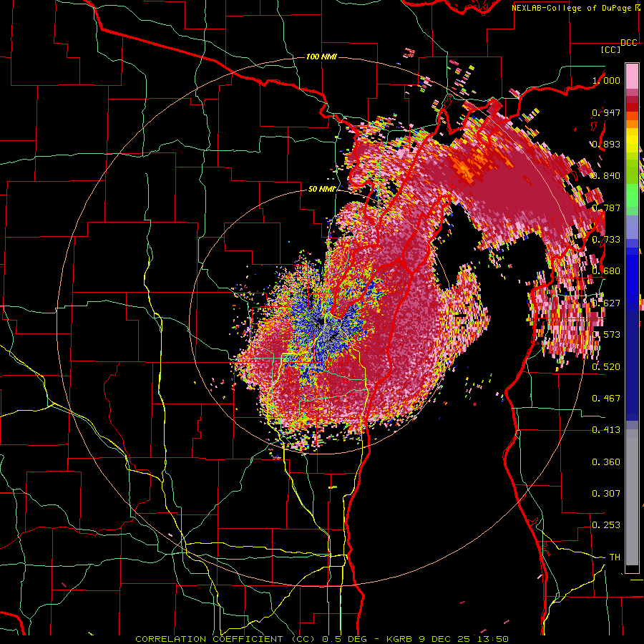The width and height of the screenshot is (644, 644).
Task: Click the 0.520 scale label
Action: 606,367
